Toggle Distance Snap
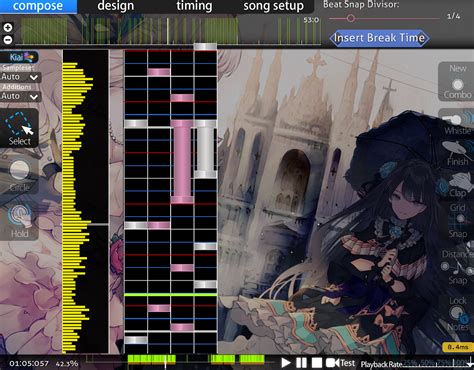Viewport: 474px width, 370px height. click(x=457, y=267)
